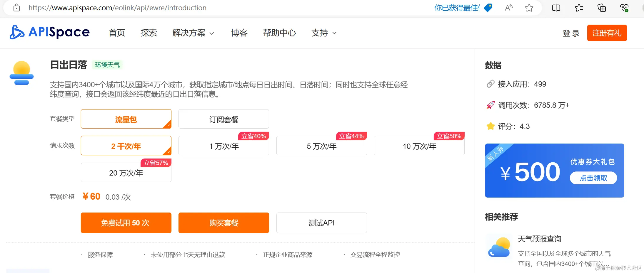Click 点击领取 on coupon banner

[593, 178]
